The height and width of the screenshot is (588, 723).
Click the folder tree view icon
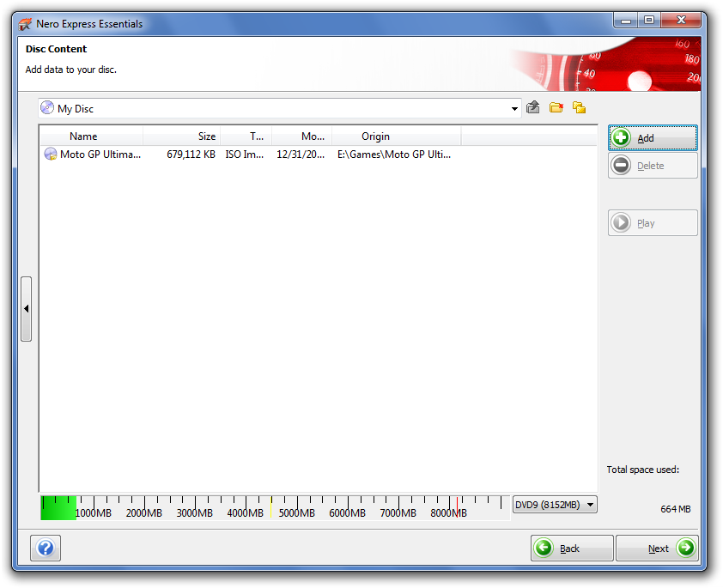tap(579, 107)
